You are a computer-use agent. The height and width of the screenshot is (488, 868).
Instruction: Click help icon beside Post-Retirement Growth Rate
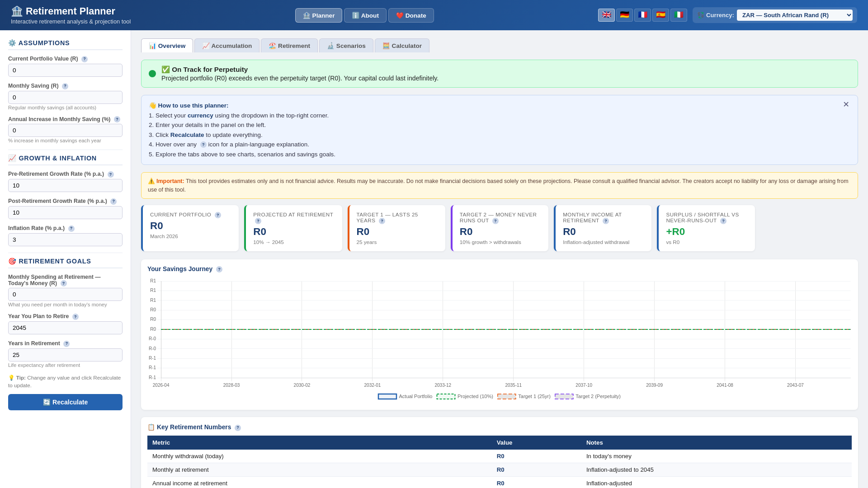coord(113,202)
